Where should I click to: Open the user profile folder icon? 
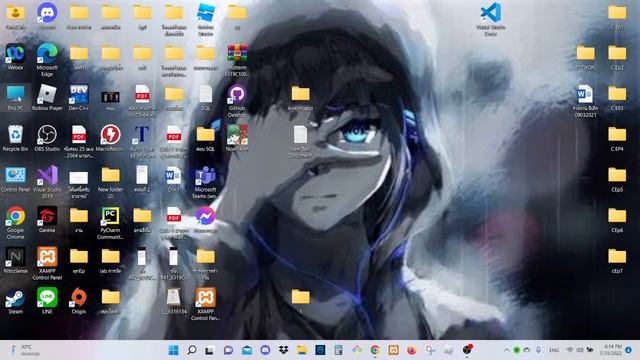pos(15,16)
